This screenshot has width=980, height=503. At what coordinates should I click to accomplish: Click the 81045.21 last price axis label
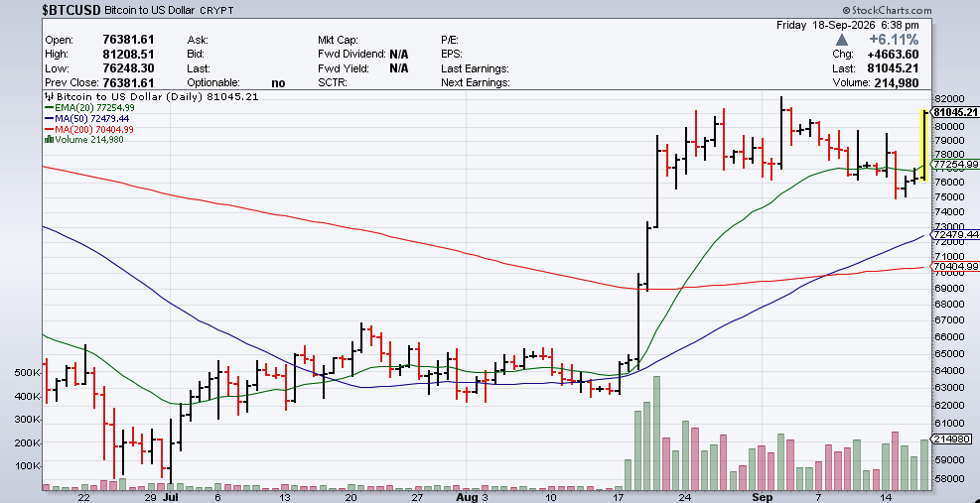coord(955,112)
